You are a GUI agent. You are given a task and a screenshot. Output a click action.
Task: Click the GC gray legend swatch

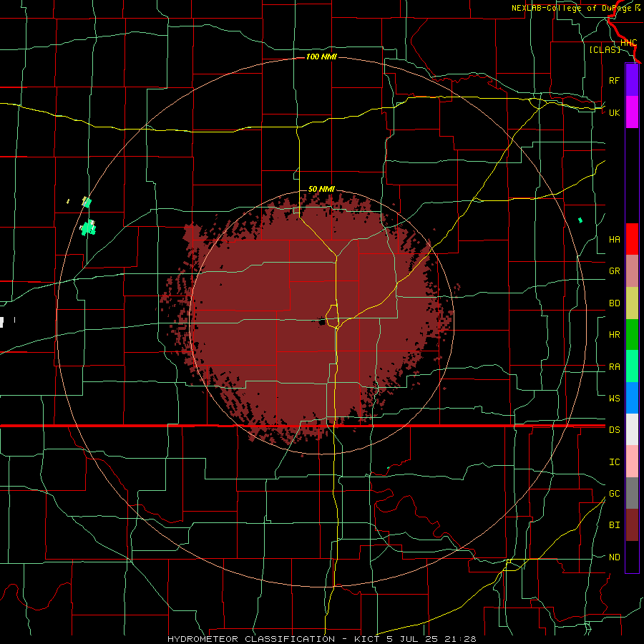click(632, 493)
